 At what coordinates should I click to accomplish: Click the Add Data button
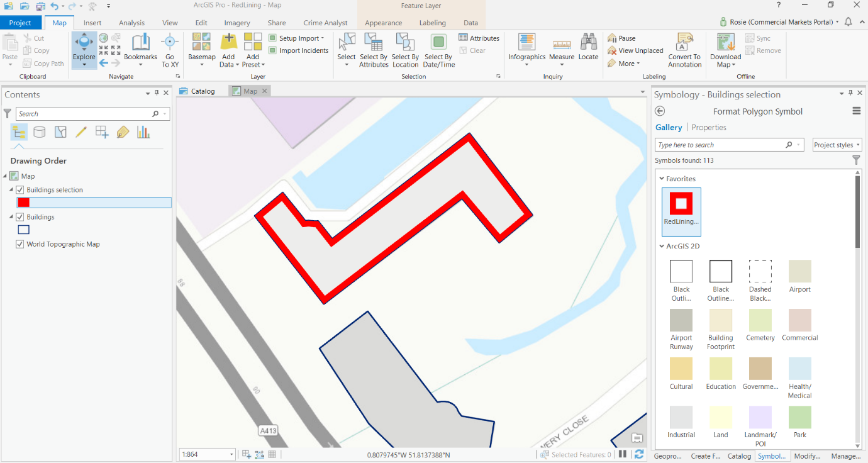pos(228,50)
